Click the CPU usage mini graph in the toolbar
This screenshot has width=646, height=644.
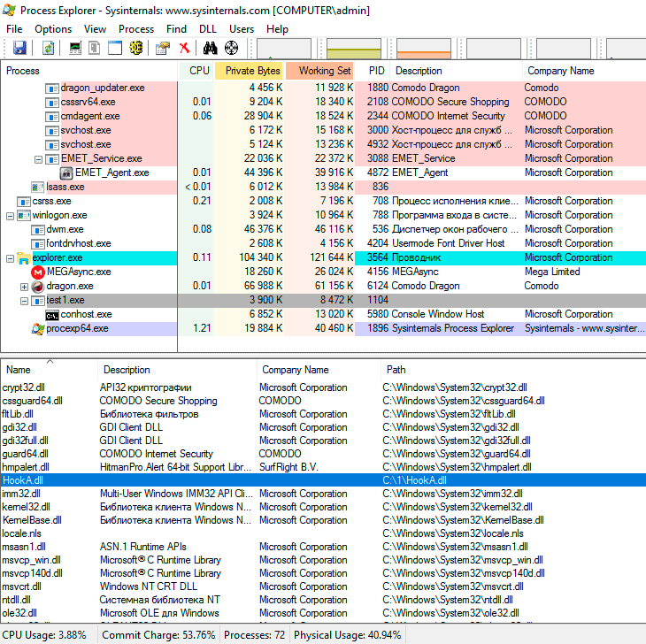tap(284, 49)
